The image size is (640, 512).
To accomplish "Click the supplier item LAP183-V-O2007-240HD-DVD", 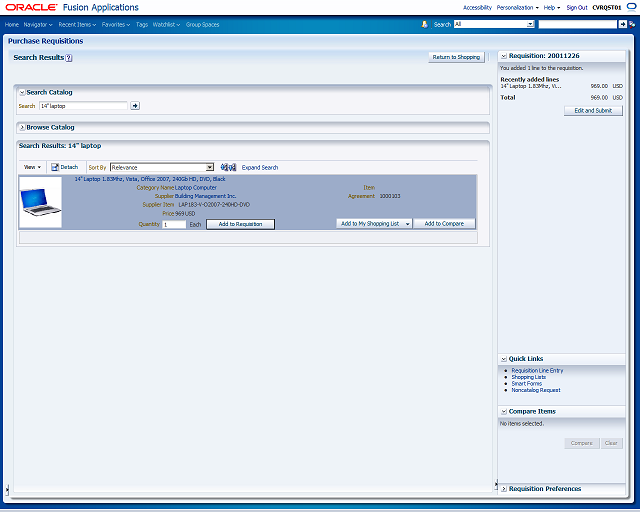I will pyautogui.click(x=214, y=205).
